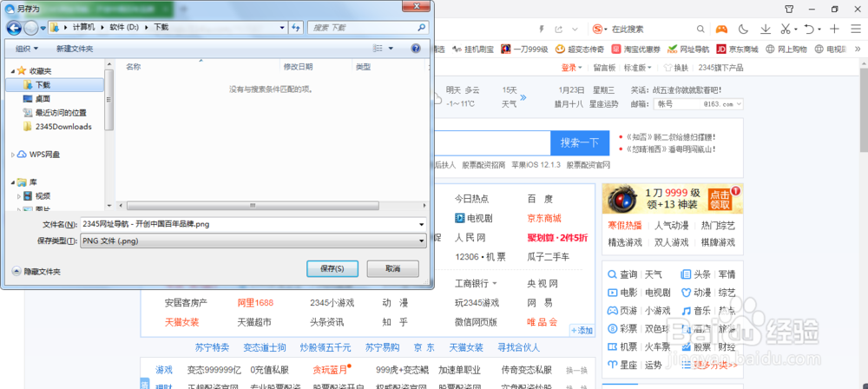Open the 组织 dropdown menu
Screen dimensions: 868x389
[27, 49]
